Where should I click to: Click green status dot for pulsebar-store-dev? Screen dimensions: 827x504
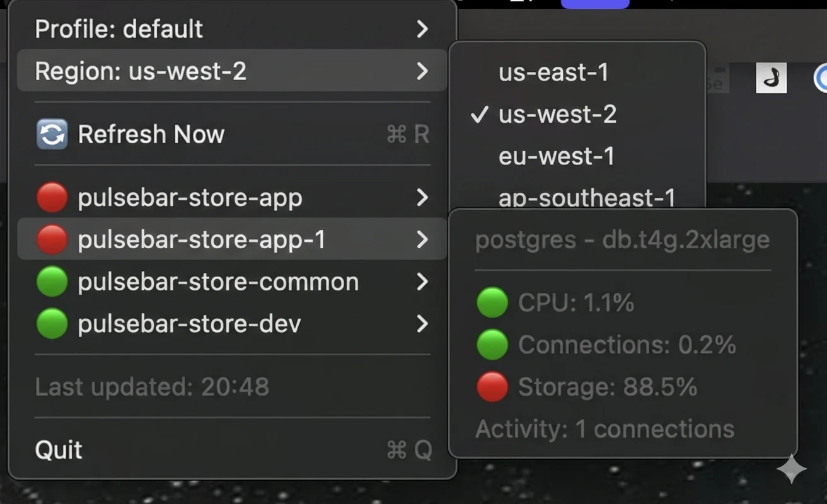click(x=52, y=323)
